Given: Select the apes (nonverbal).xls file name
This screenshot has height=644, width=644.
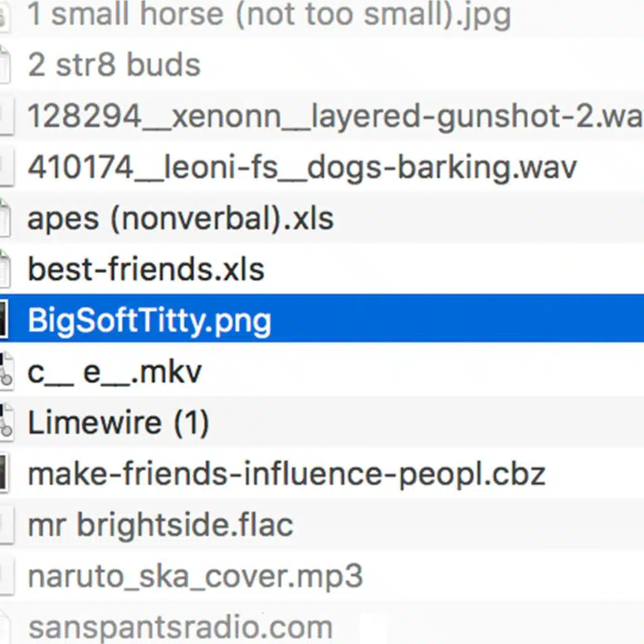Looking at the screenshot, I should [x=180, y=218].
